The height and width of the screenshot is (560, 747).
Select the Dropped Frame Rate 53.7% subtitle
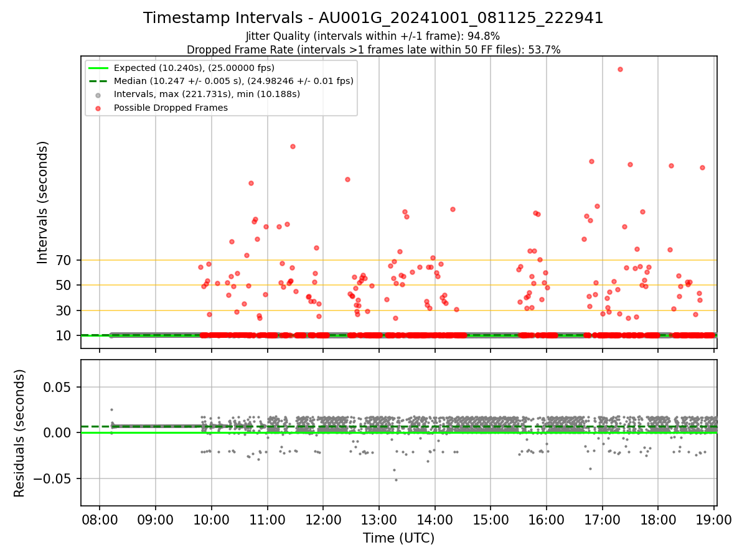pos(374,50)
